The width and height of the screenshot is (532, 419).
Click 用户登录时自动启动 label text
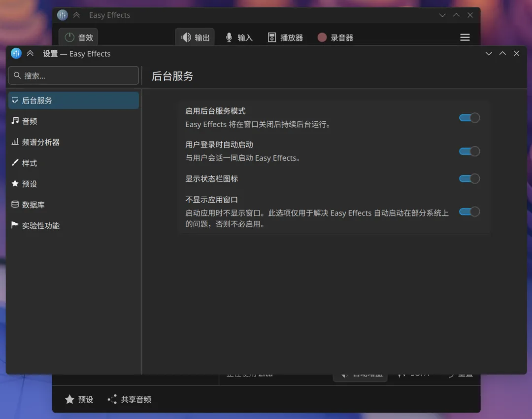click(x=219, y=144)
